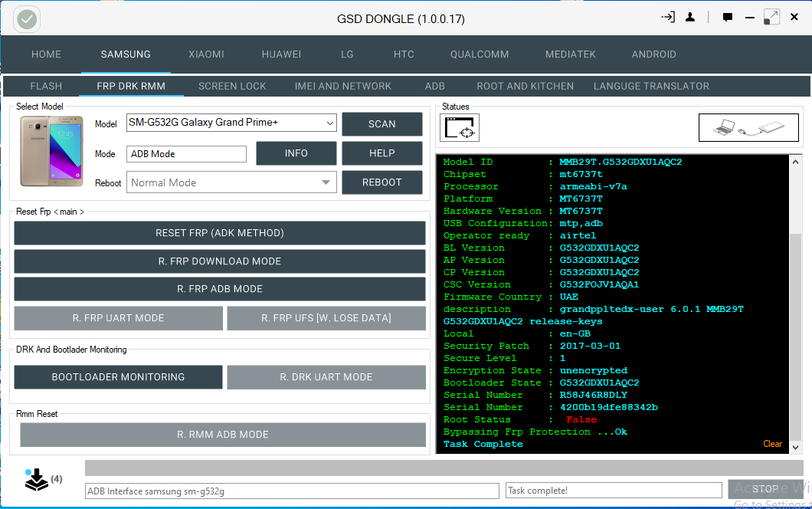Click the REBOOT button
Viewport: 812px width, 509px height.
click(x=381, y=182)
